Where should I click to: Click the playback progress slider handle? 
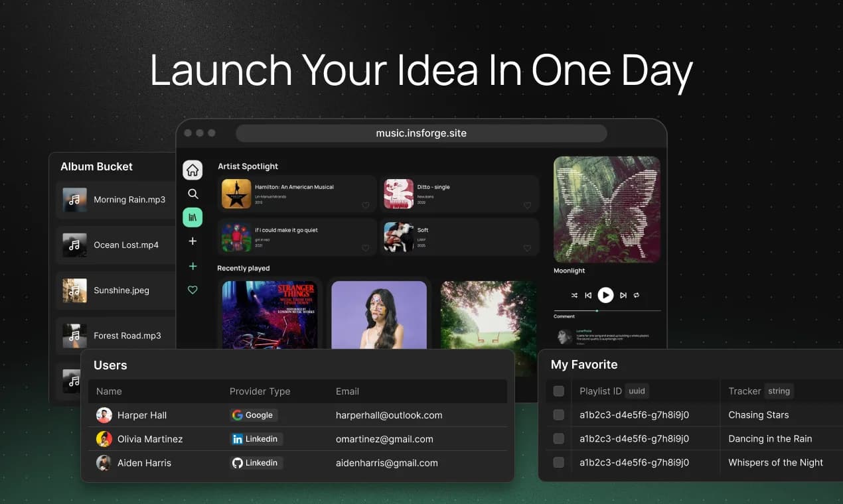click(597, 310)
